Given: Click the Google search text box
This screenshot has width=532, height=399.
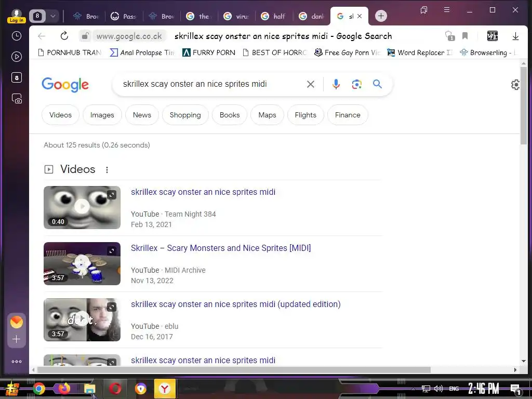Looking at the screenshot, I should (x=210, y=84).
